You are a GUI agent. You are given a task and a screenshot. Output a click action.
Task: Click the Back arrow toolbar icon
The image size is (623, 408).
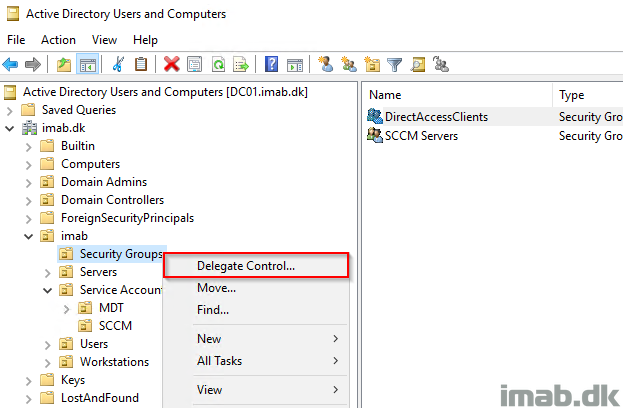point(10,64)
